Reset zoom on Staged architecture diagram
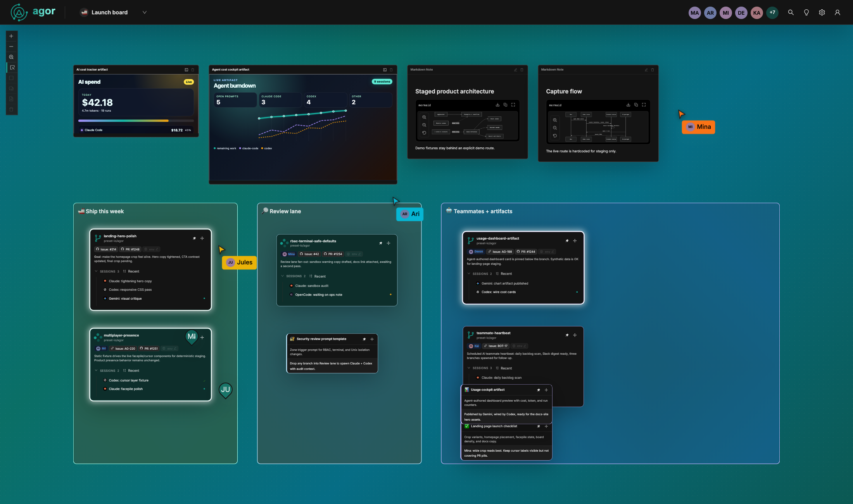Image resolution: width=853 pixels, height=504 pixels. (424, 133)
